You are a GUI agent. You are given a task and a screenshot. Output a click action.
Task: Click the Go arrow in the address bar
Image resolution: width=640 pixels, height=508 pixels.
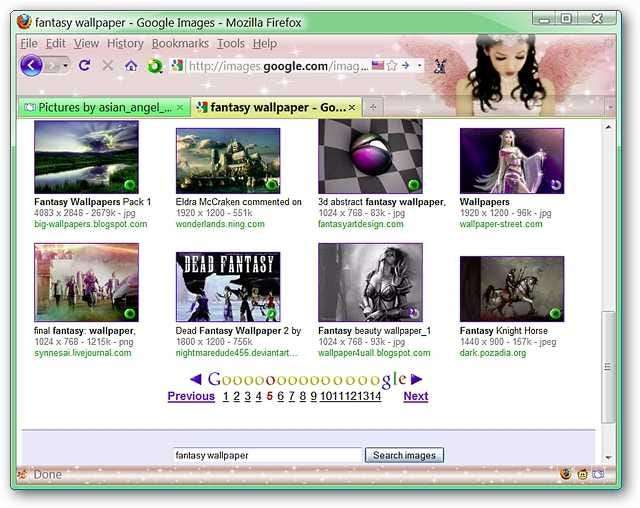tap(405, 65)
